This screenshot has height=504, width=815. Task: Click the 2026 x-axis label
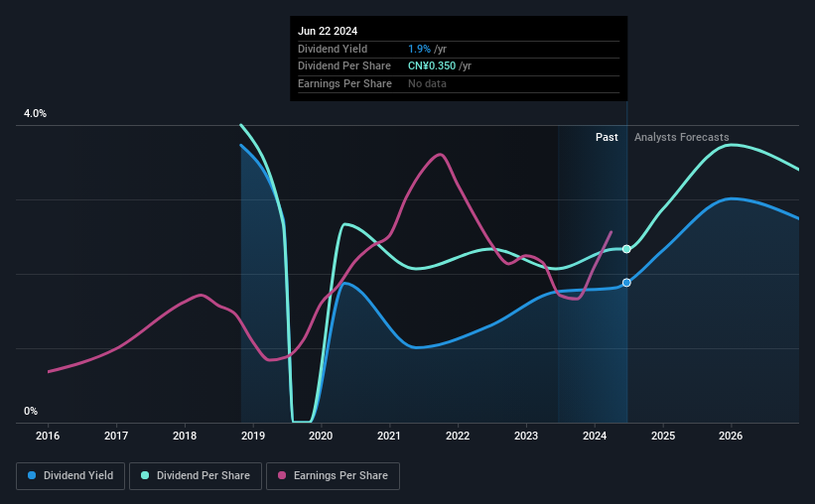click(731, 436)
